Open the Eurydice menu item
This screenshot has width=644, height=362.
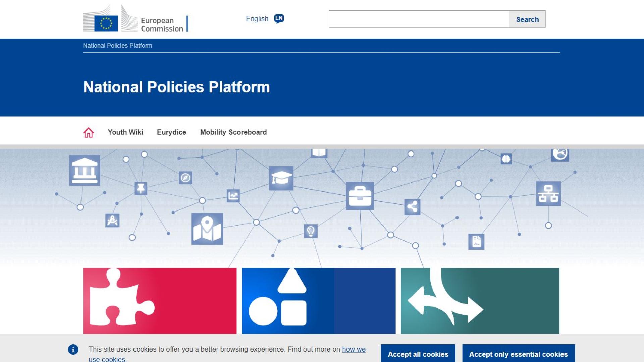click(171, 132)
